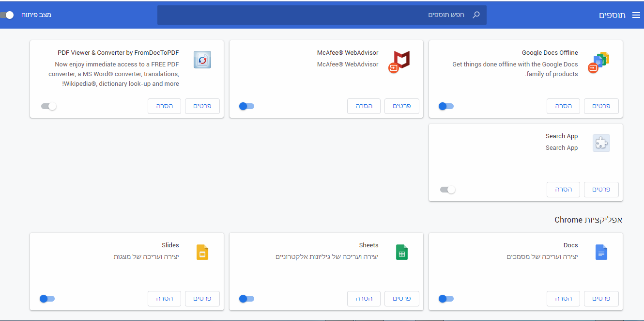Image resolution: width=644 pixels, height=321 pixels.
Task: Turn off the Docs app toggle
Action: pyautogui.click(x=446, y=299)
